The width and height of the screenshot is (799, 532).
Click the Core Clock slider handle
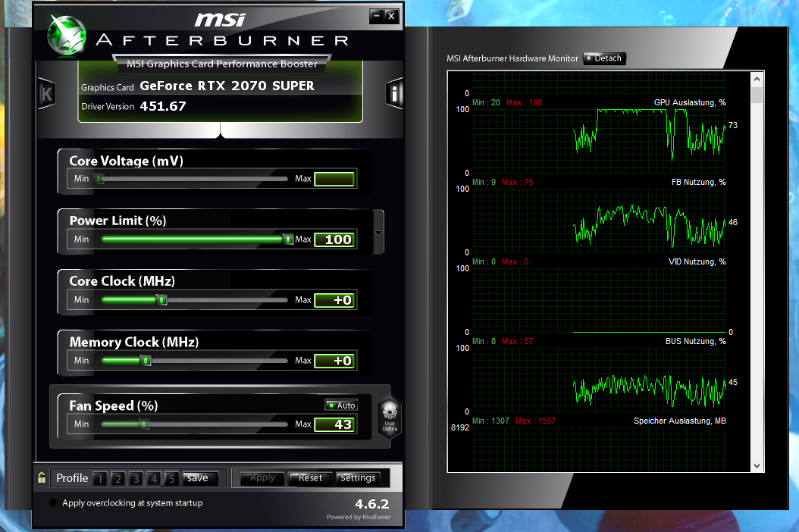pos(162,299)
